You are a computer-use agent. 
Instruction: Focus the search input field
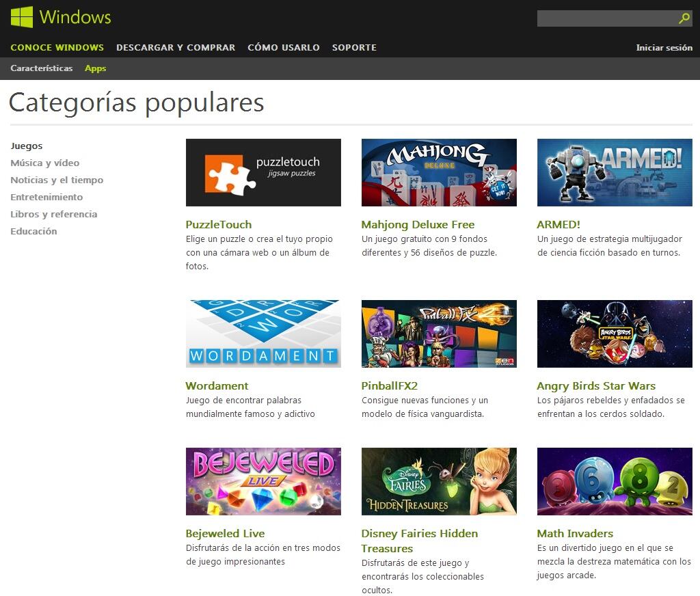point(606,18)
